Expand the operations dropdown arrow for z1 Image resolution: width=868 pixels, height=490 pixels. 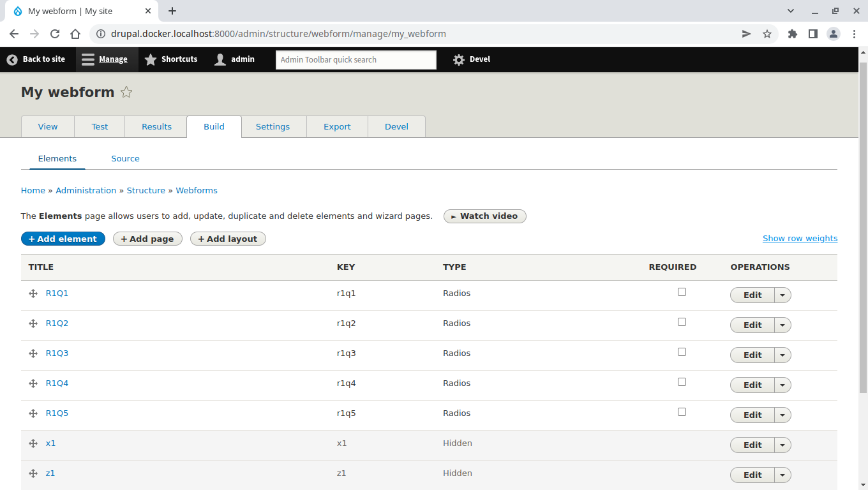(x=782, y=475)
